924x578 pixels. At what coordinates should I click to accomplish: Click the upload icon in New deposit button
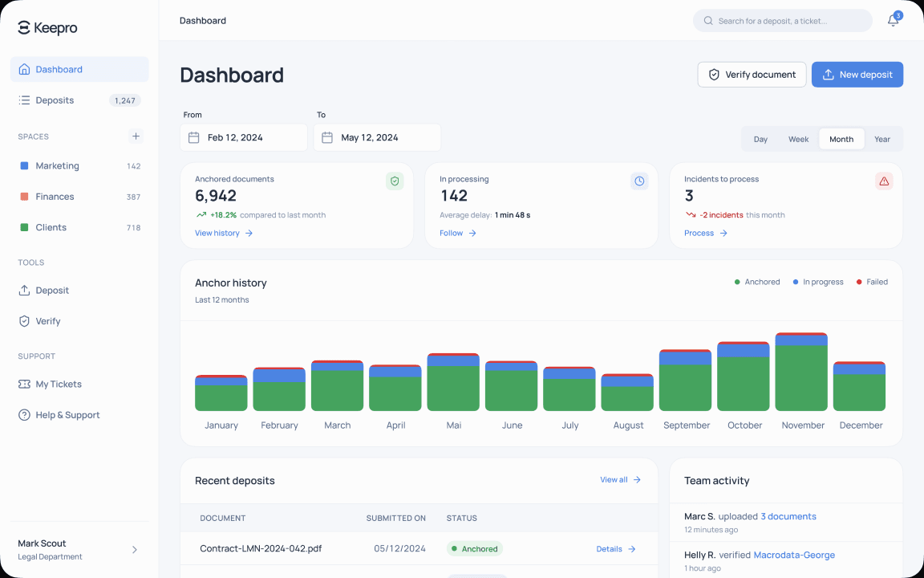(828, 75)
